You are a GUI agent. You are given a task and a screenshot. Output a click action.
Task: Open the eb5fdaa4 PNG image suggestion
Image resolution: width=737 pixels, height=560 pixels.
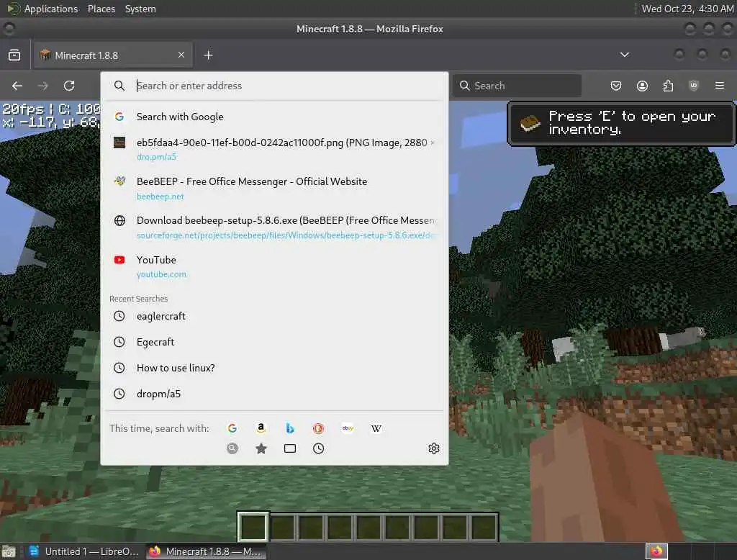(274, 148)
